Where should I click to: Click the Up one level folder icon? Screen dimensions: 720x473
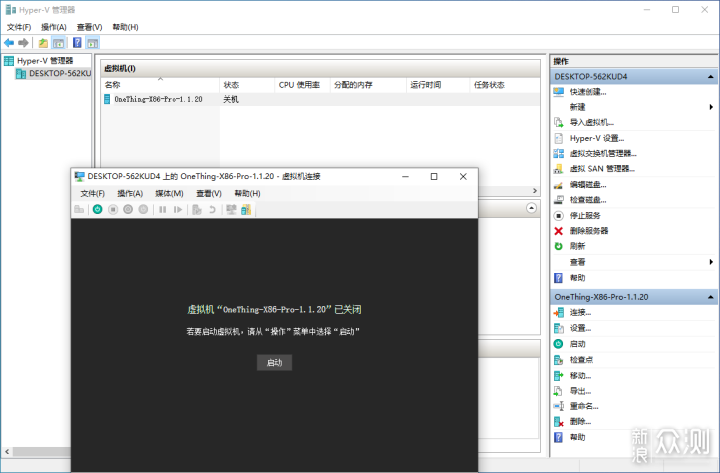pyautogui.click(x=43, y=43)
